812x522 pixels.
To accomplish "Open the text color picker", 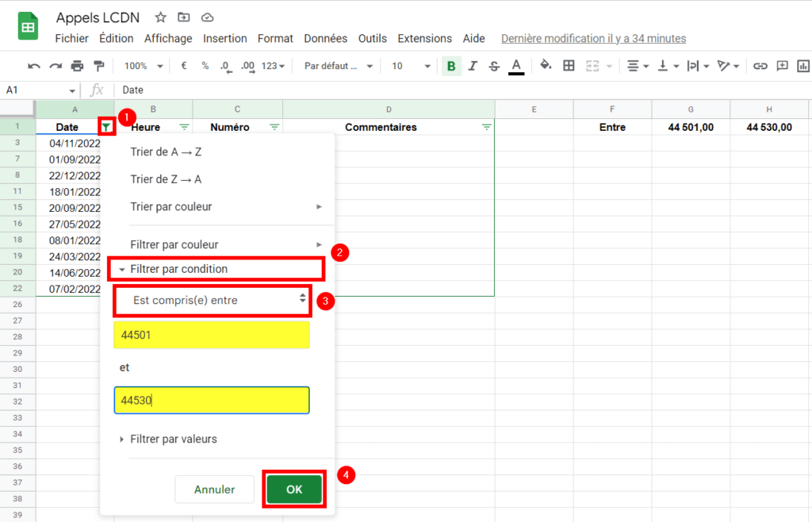I will click(515, 67).
